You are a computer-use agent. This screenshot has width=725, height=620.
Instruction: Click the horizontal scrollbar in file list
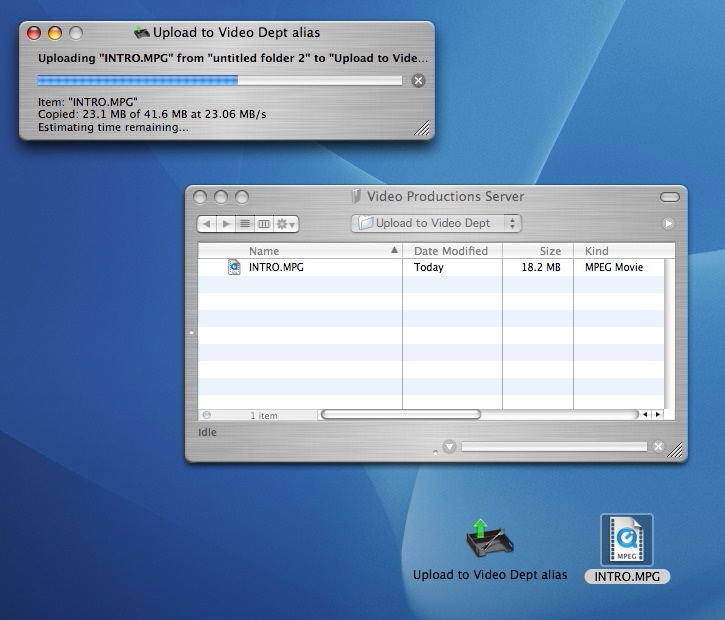[400, 414]
